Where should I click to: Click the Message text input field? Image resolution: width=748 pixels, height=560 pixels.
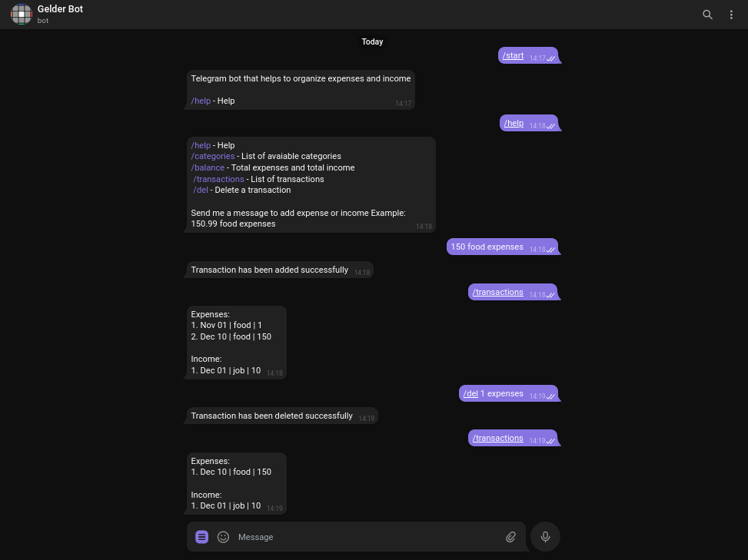(367, 537)
